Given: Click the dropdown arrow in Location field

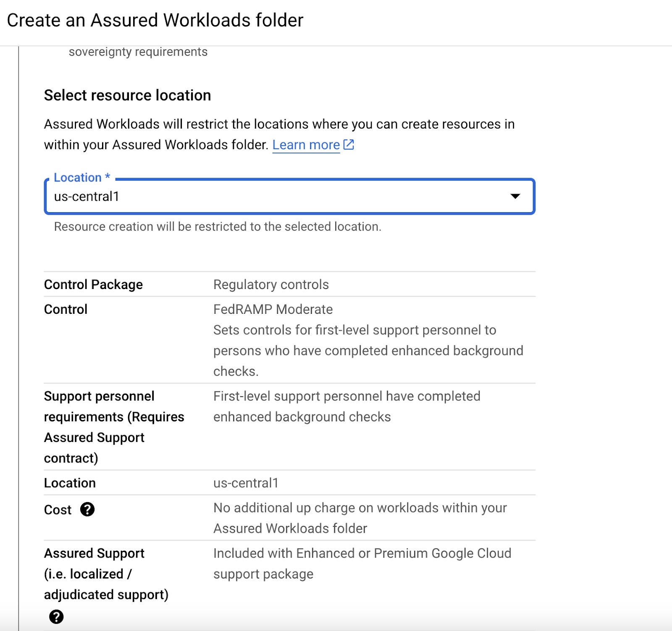Looking at the screenshot, I should (x=515, y=196).
